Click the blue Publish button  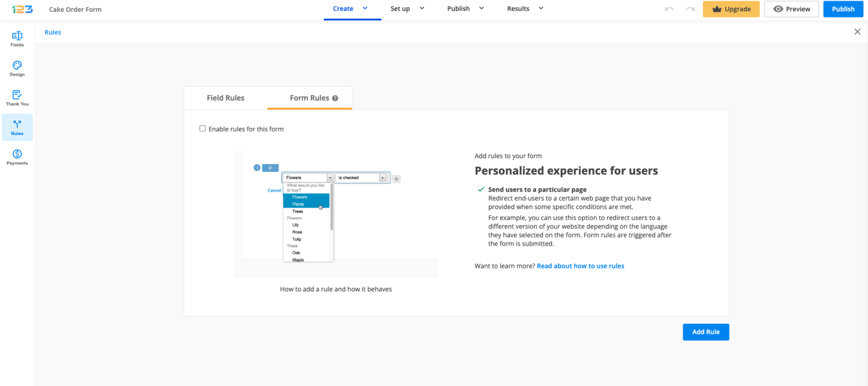coord(843,9)
